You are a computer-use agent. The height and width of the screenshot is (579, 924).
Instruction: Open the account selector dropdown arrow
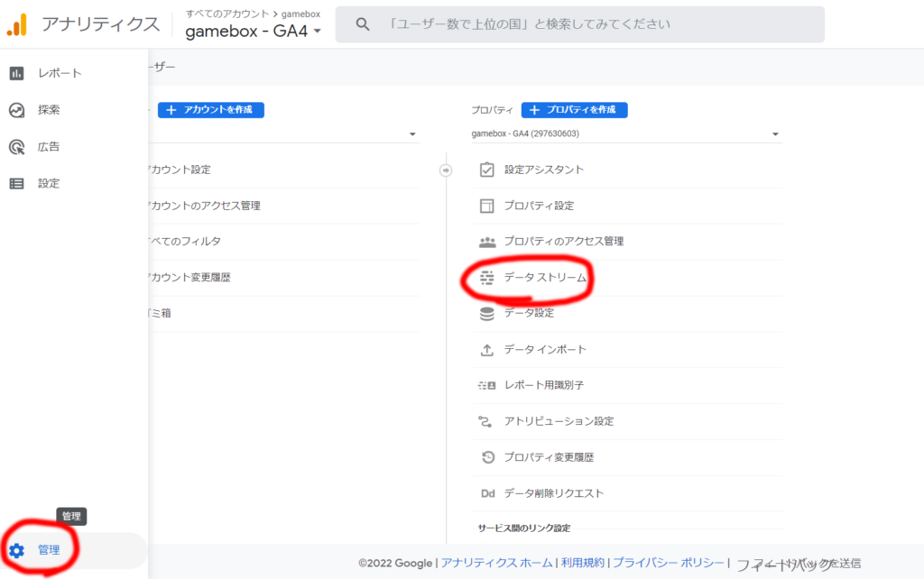412,134
